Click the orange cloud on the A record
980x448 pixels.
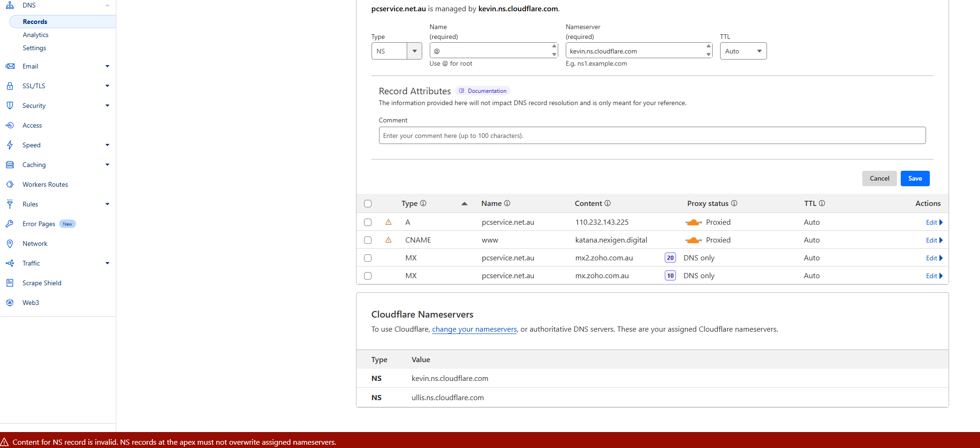(x=693, y=222)
